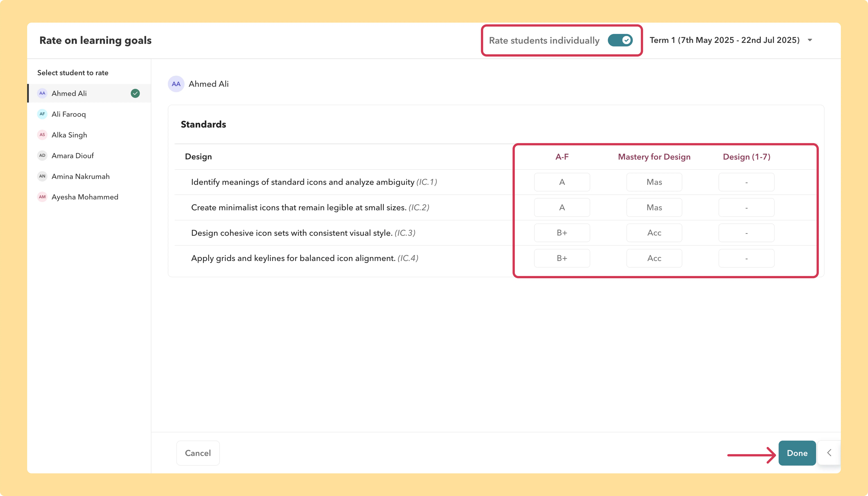Click the AA avatar beside the Ahmed Ali heading

point(176,84)
